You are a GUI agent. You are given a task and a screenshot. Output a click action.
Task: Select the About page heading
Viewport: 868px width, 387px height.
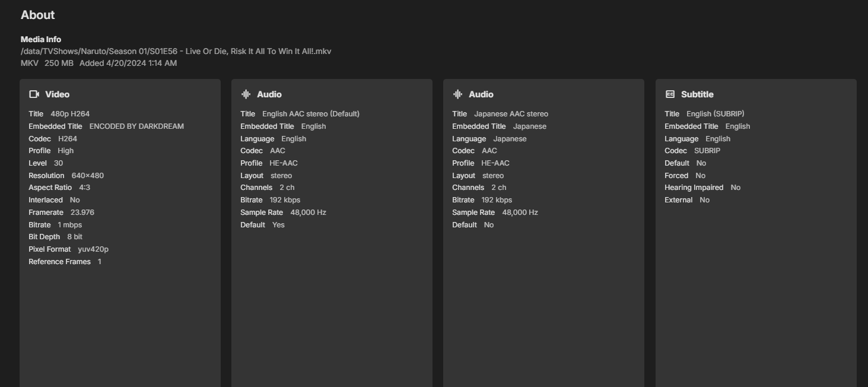(x=37, y=15)
